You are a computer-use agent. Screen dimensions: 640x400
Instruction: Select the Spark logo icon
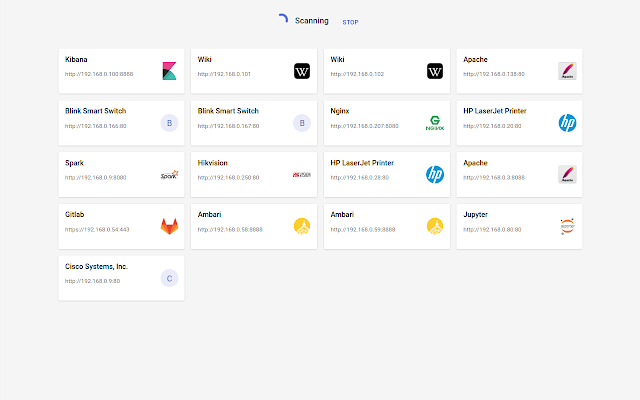(x=169, y=175)
